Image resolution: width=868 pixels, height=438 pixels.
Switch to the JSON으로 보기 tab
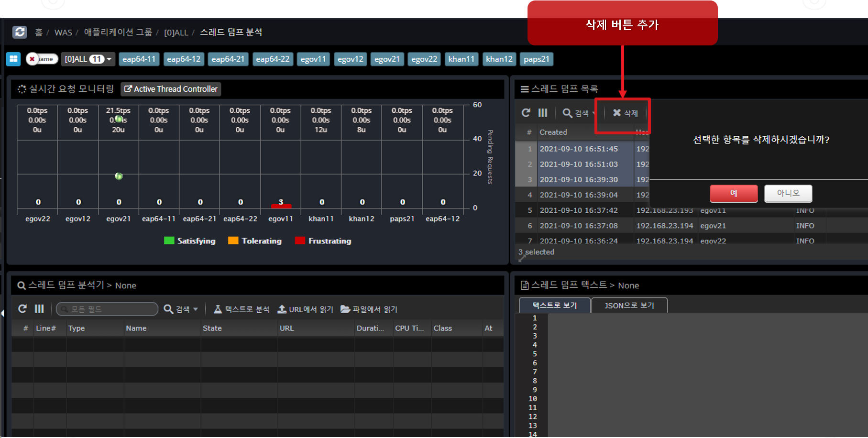click(x=629, y=306)
